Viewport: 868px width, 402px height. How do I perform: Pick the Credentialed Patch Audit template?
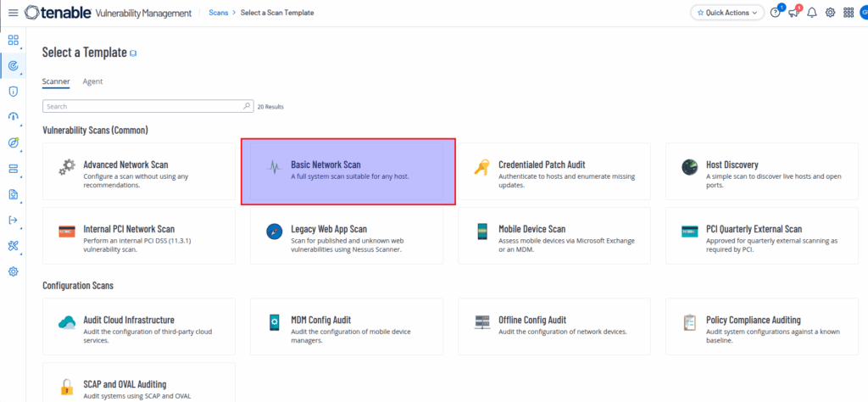(x=554, y=171)
